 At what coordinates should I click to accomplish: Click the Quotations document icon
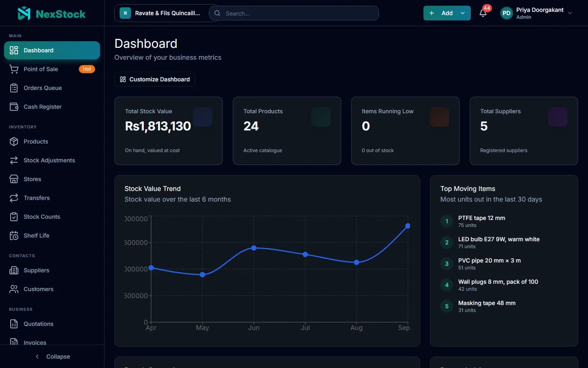(x=14, y=324)
